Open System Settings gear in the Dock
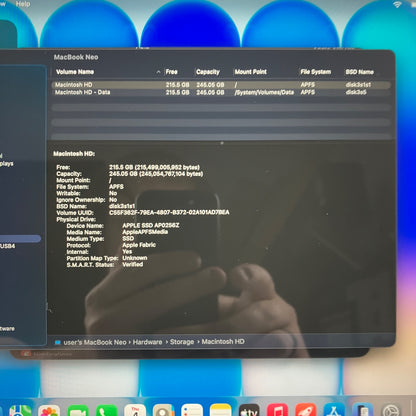 [391, 411]
